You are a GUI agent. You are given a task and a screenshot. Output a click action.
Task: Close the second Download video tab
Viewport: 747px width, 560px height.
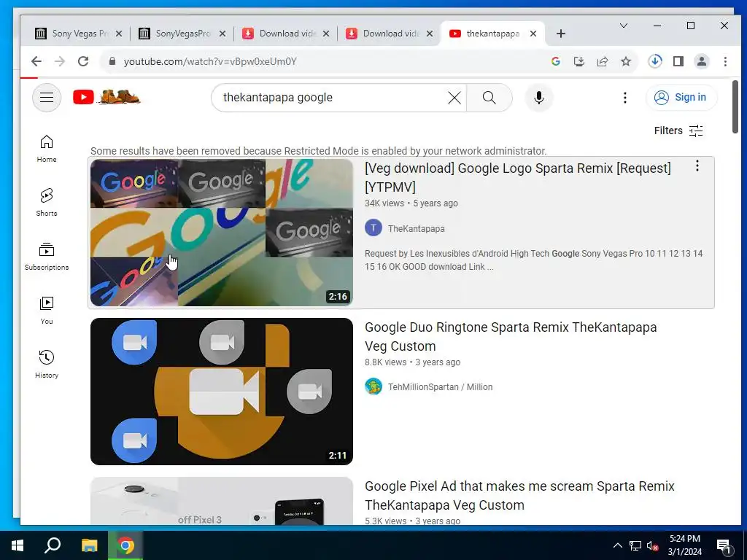click(x=429, y=34)
